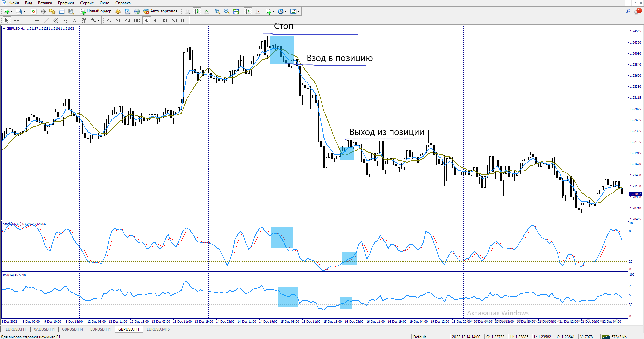The image size is (644, 339).
Task: Switch chart to candlesticks type
Action: point(197,11)
